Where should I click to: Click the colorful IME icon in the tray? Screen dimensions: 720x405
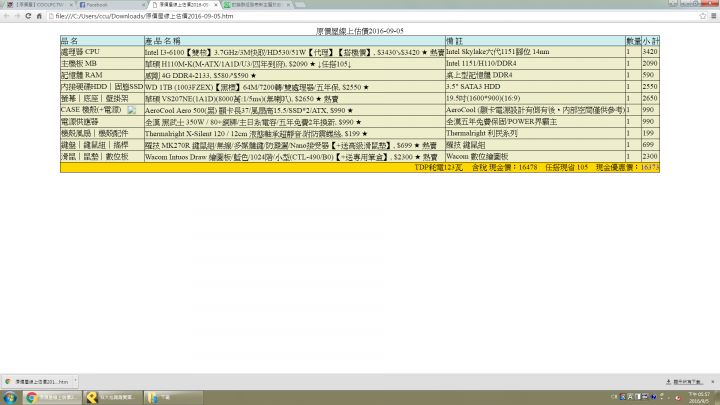click(x=623, y=397)
